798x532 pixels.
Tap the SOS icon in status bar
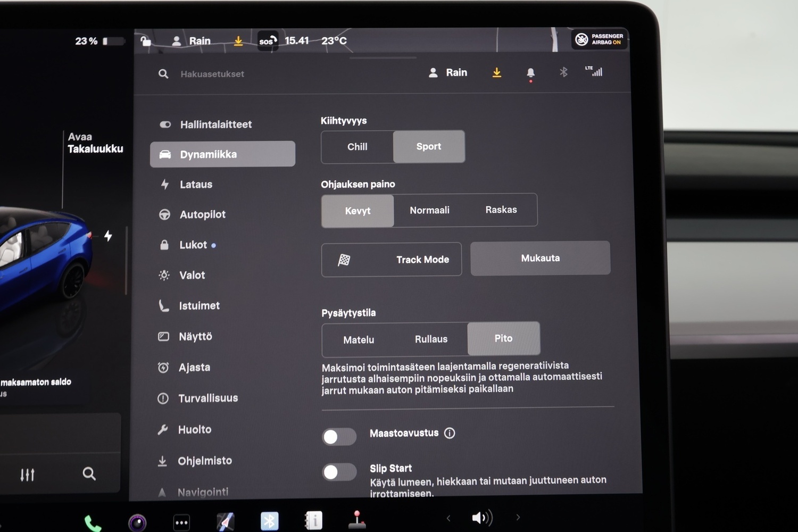[x=268, y=41]
